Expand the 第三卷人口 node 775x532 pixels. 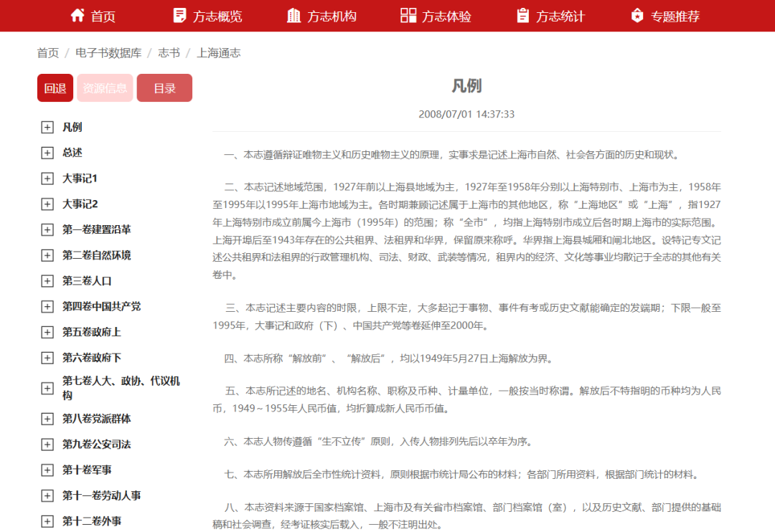pos(47,282)
